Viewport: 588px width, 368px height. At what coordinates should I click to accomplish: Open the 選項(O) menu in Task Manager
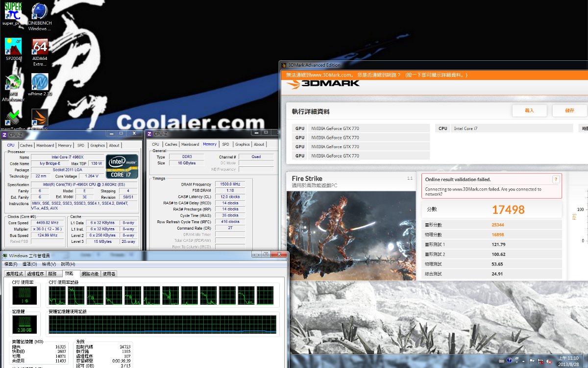tap(30, 264)
